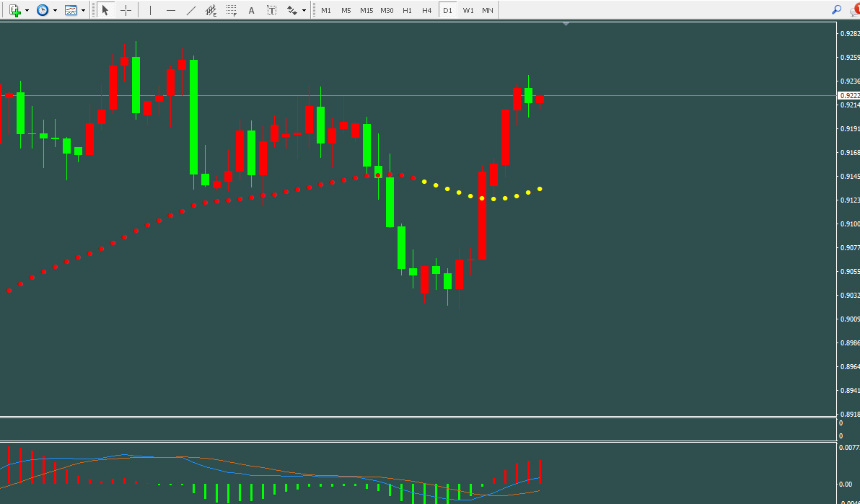Viewport: 860px width, 504px height.
Task: Click the horizontal current price line
Action: [418, 95]
